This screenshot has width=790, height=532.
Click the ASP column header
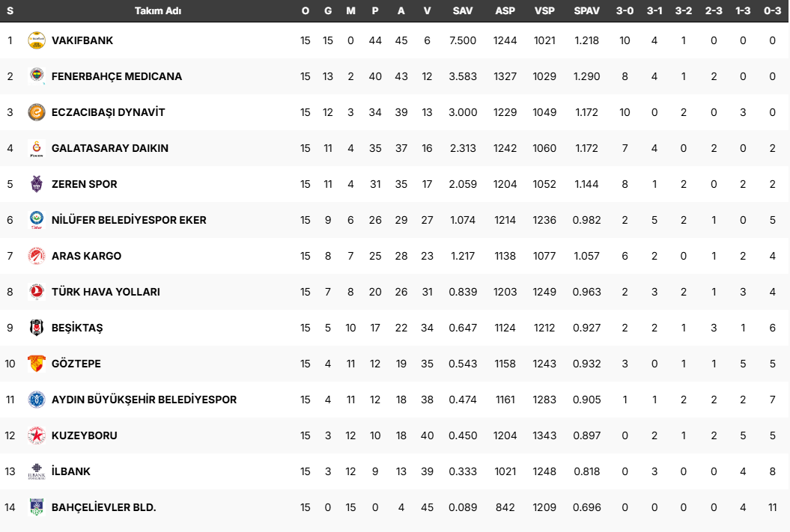[x=505, y=10]
